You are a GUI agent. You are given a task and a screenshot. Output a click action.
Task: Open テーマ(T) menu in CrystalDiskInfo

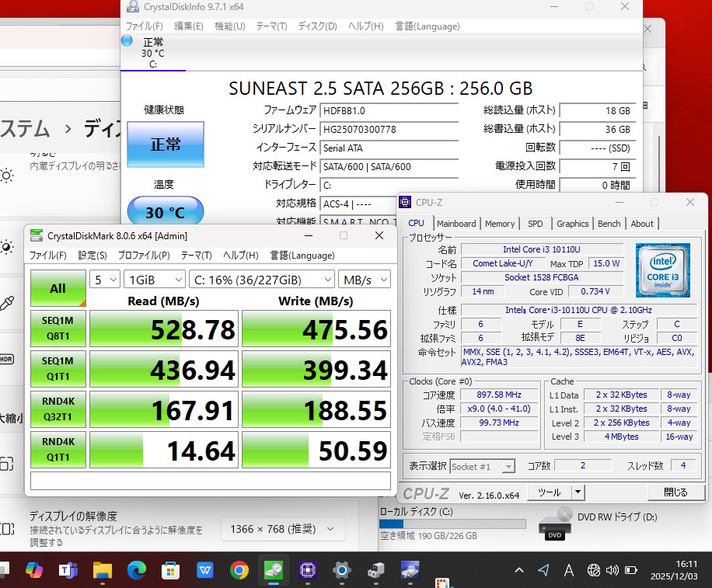(x=271, y=26)
